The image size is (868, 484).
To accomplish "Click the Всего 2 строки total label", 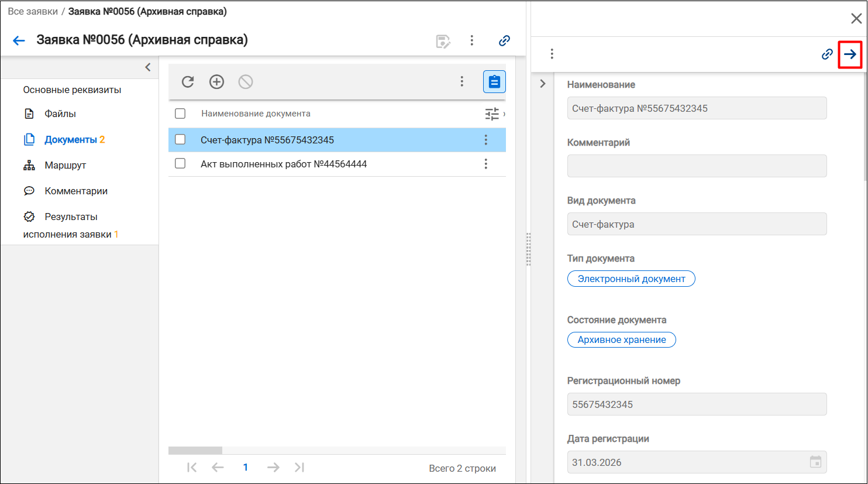I will coord(462,468).
